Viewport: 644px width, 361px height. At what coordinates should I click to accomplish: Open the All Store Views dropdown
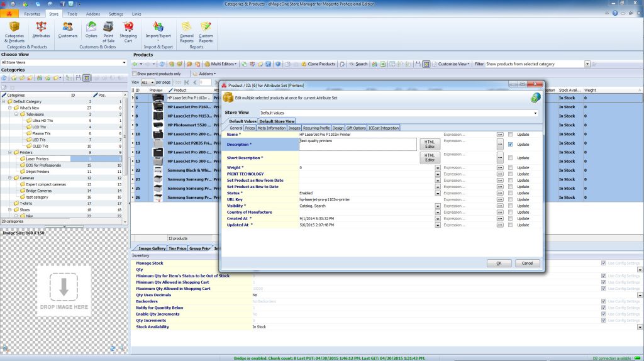point(124,63)
